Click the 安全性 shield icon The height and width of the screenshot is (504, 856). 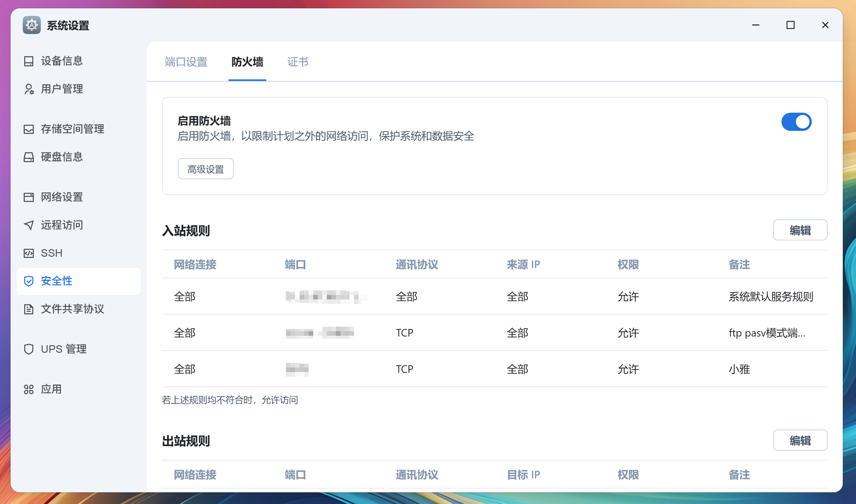pyautogui.click(x=29, y=281)
